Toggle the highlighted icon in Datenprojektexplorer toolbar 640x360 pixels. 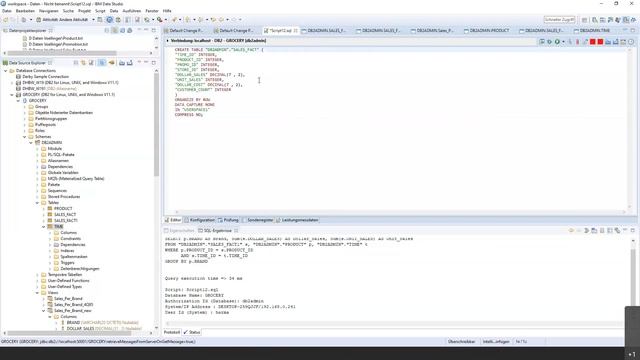tap(115, 31)
